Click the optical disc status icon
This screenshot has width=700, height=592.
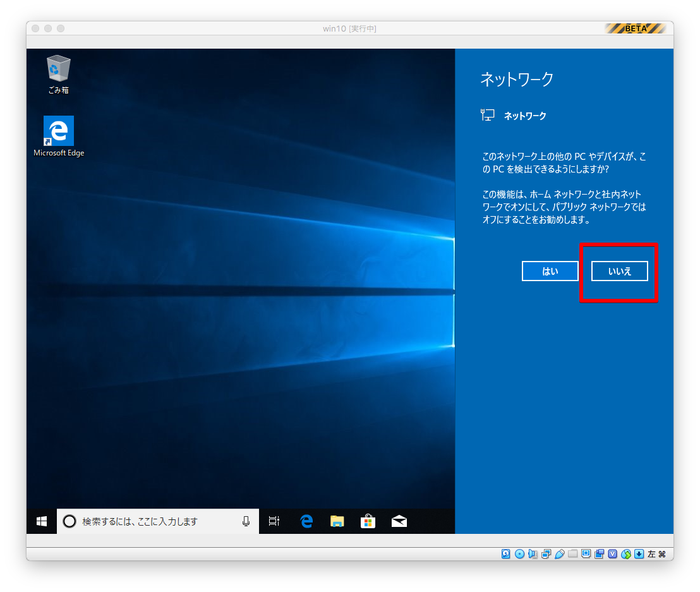[519, 554]
